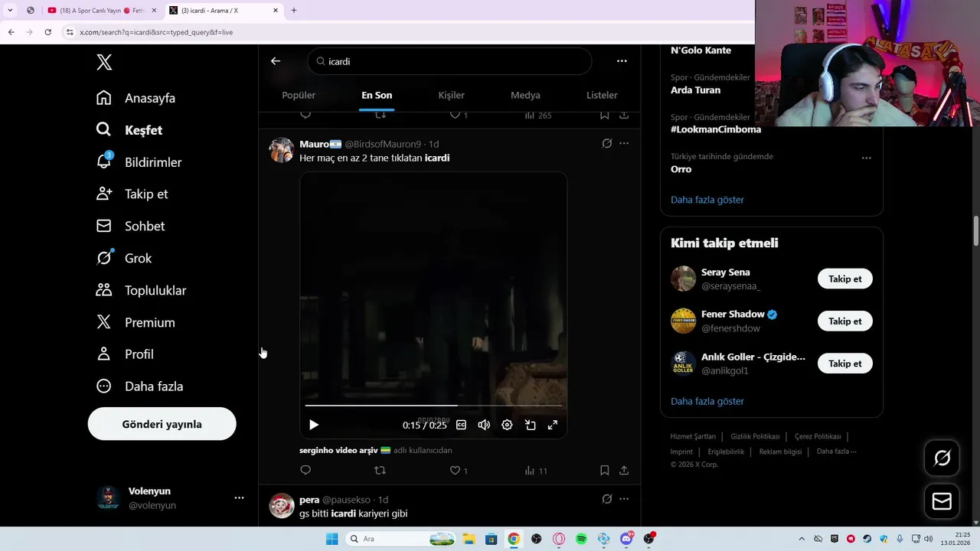The width and height of the screenshot is (980, 551).
Task: Bookmark Mauro's tweet
Action: point(604,471)
